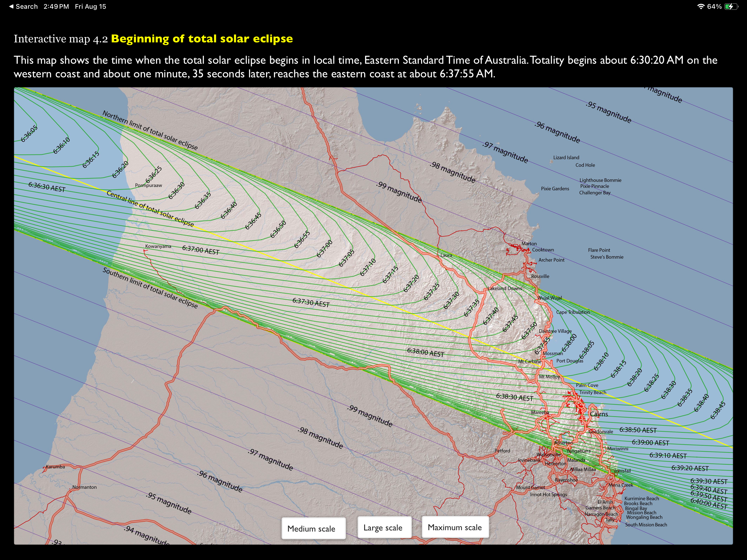This screenshot has width=747, height=560.
Task: Tap the back arrow beside Search
Action: [x=11, y=6]
